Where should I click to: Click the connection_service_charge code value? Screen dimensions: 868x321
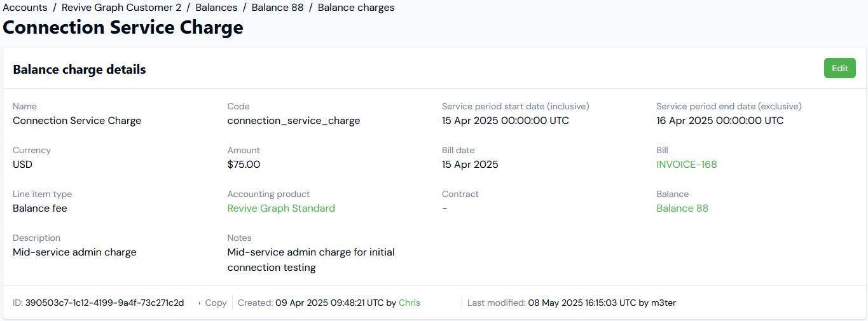[294, 120]
